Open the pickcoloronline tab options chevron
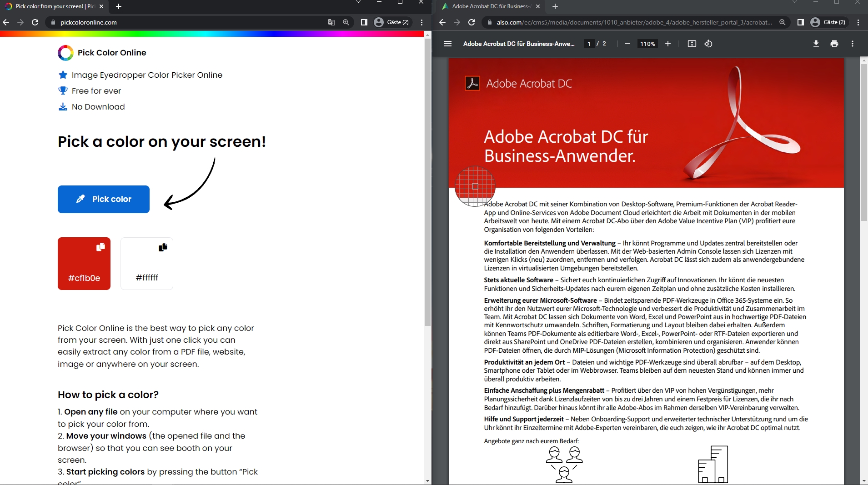The height and width of the screenshot is (485, 868). tap(358, 2)
